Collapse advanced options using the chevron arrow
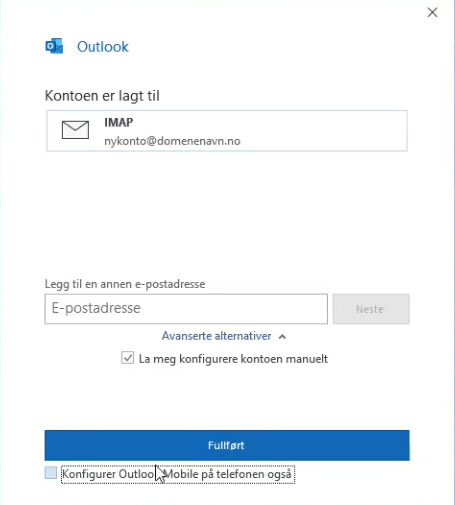Screen dimensions: 455x505 pyautogui.click(x=282, y=337)
